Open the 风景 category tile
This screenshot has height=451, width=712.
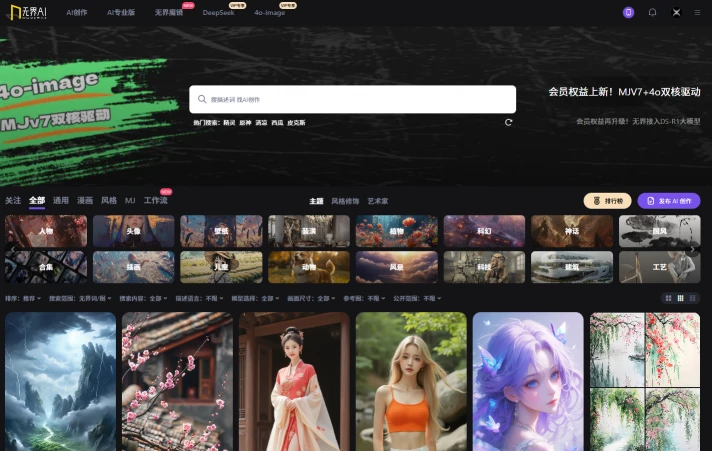pos(396,267)
